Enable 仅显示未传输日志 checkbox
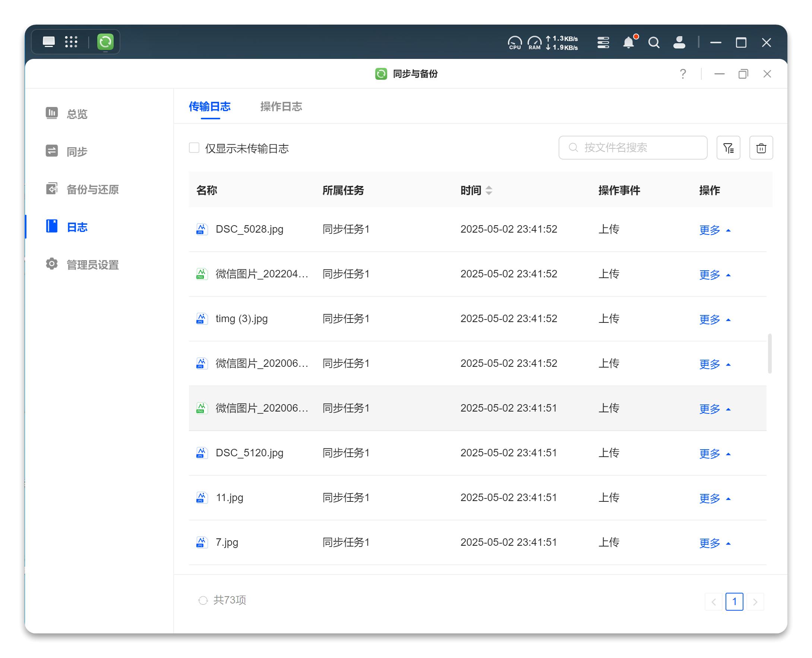Image resolution: width=812 pixels, height=658 pixels. tap(194, 148)
